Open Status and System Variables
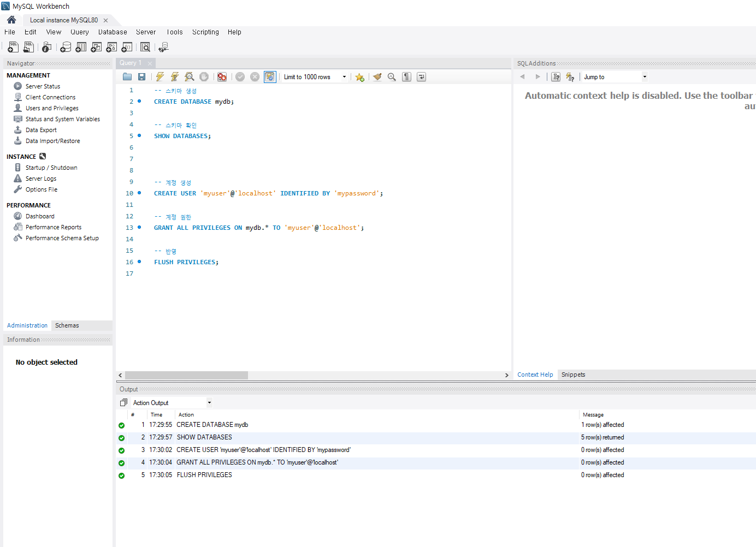This screenshot has width=756, height=547. [x=63, y=119]
